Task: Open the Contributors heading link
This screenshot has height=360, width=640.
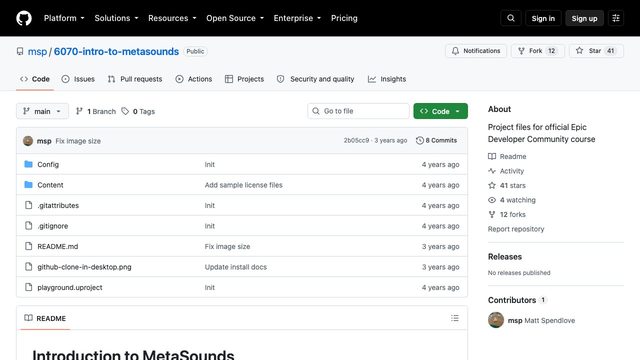Action: coord(517,300)
